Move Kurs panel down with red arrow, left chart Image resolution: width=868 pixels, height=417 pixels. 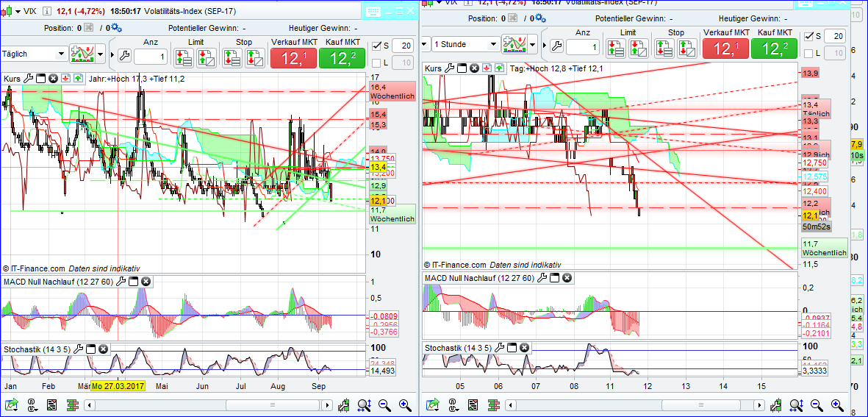[x=65, y=78]
